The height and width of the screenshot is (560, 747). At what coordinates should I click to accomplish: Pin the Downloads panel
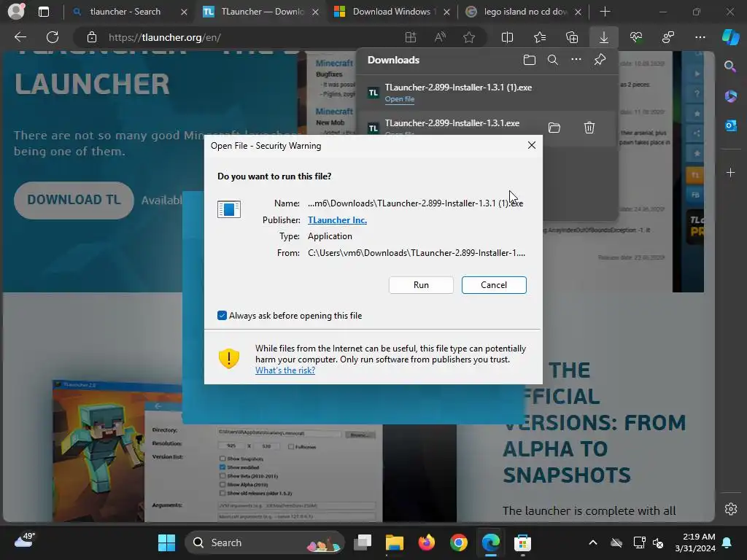pyautogui.click(x=600, y=60)
